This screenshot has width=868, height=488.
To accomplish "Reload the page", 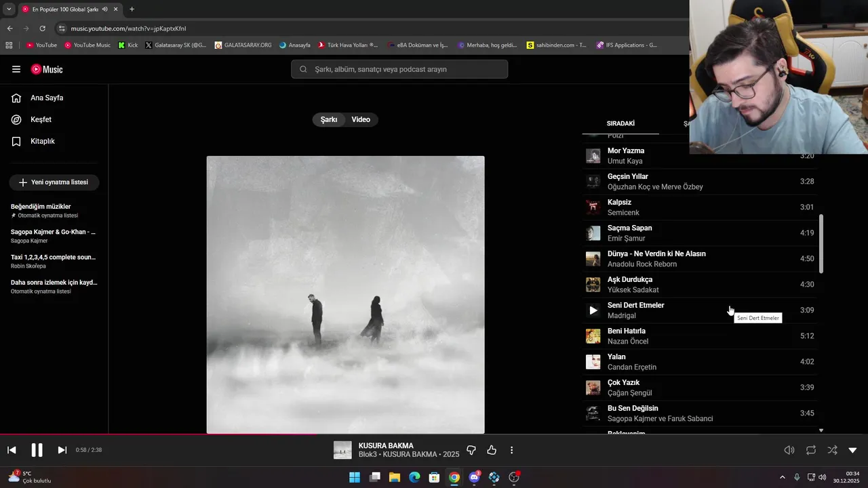I will pyautogui.click(x=42, y=28).
